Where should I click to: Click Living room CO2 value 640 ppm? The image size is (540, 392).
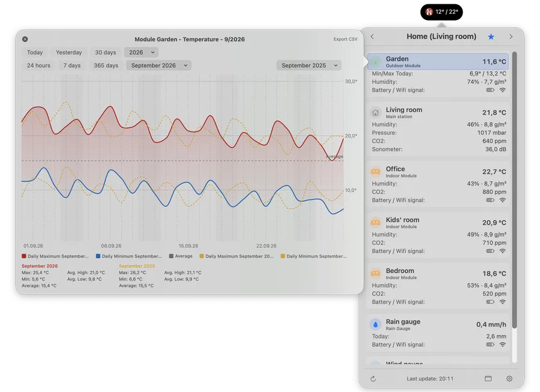(494, 141)
